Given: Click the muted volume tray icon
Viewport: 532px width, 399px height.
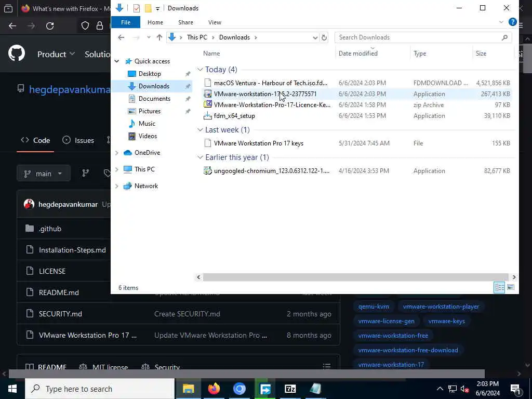Looking at the screenshot, I should click(x=464, y=389).
